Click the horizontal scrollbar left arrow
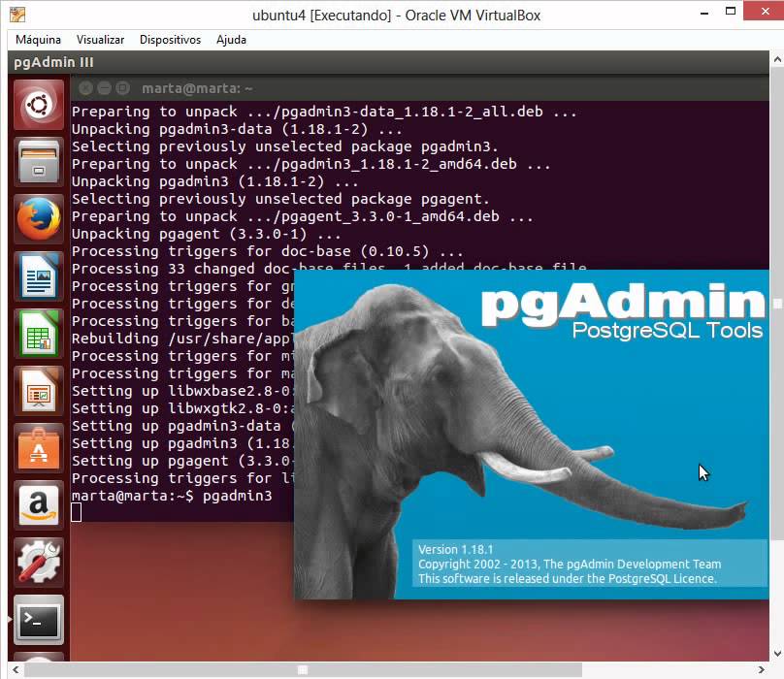This screenshot has height=679, width=784. tap(16, 669)
